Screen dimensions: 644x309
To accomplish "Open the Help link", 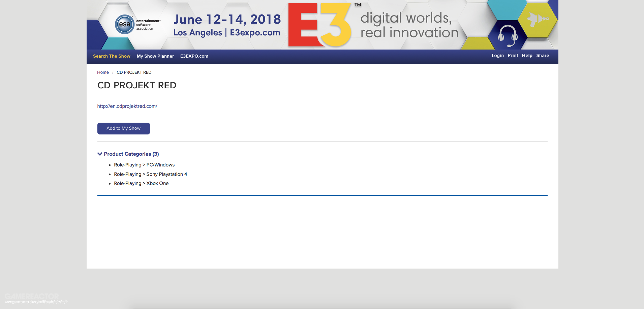I will [527, 56].
